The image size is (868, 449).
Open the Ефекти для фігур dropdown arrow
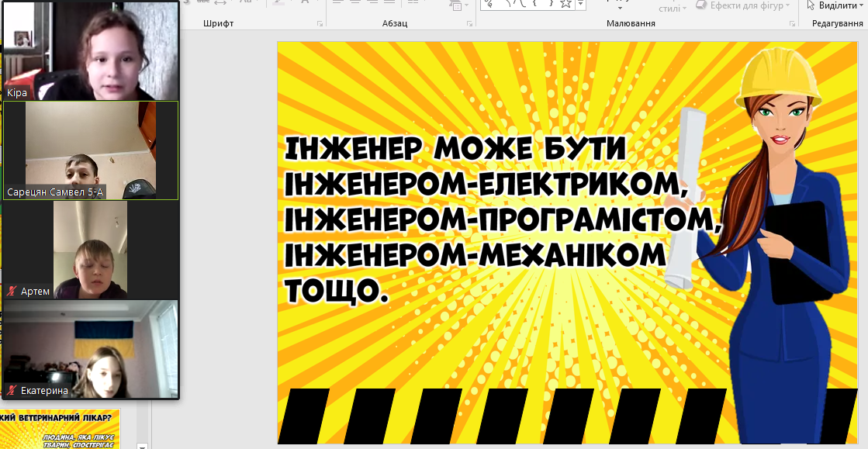click(x=787, y=6)
